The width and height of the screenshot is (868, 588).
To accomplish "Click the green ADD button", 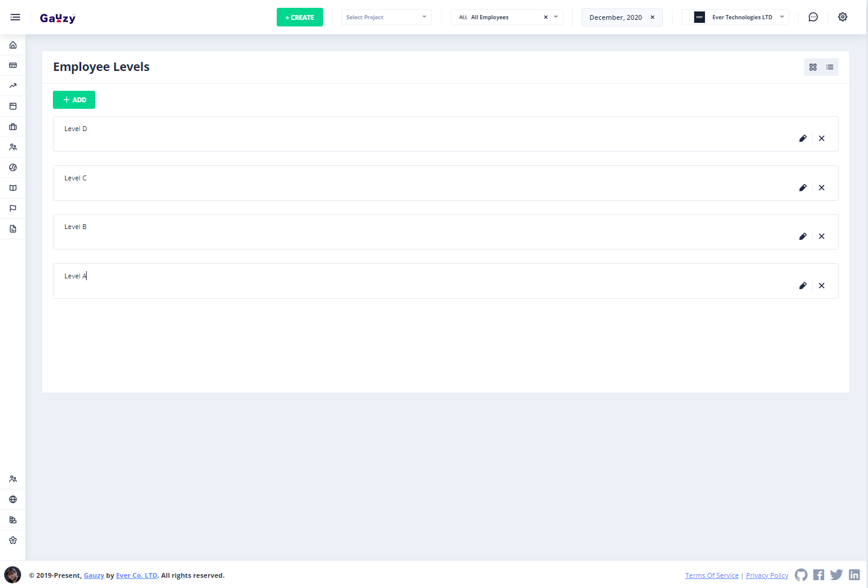I will [74, 100].
